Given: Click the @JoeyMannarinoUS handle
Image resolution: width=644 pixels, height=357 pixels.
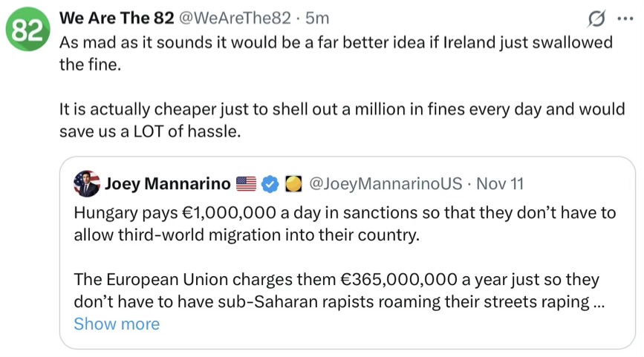Looking at the screenshot, I should click(384, 183).
